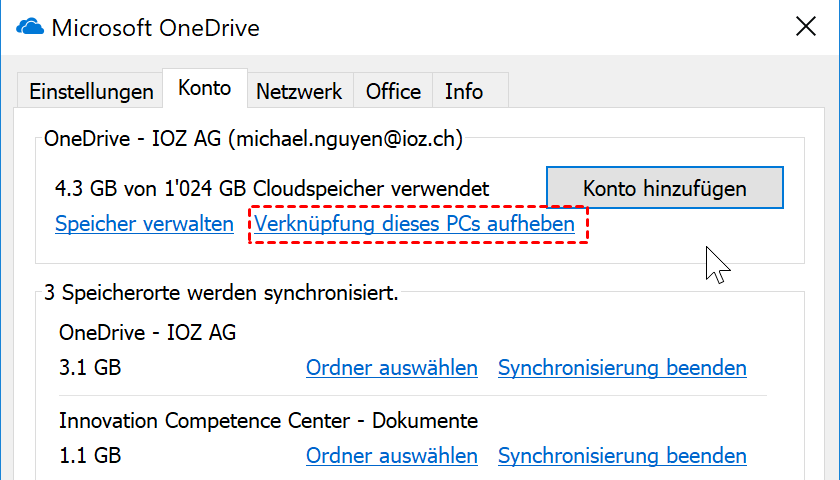Screen dimensions: 840x480
Task: Choose Ordner auswählen for Innovation Competence Center
Action: click(x=392, y=456)
